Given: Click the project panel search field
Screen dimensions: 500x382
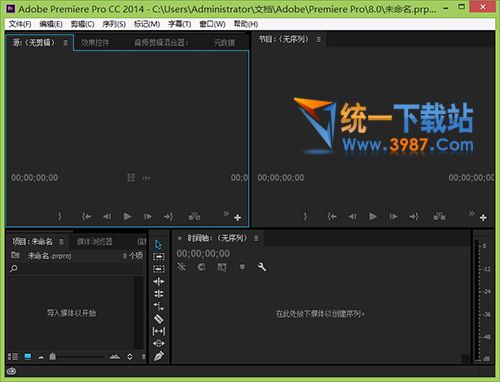Looking at the screenshot, I should click(77, 268).
